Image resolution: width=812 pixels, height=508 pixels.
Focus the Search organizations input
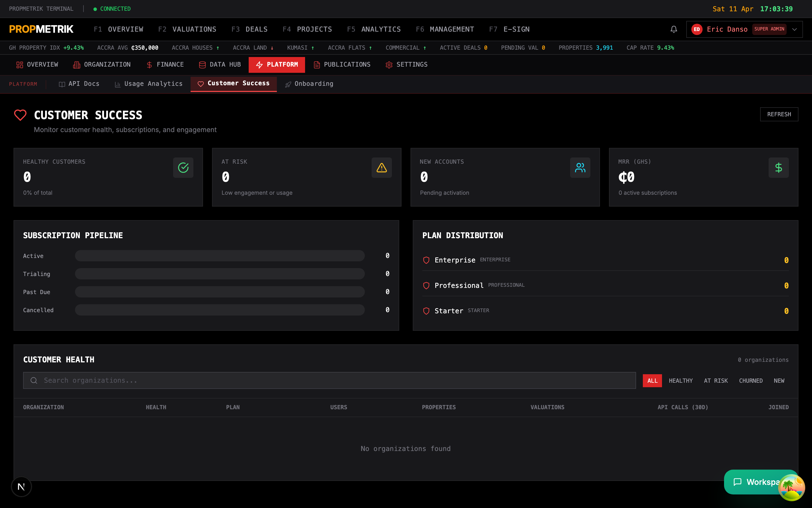point(329,380)
